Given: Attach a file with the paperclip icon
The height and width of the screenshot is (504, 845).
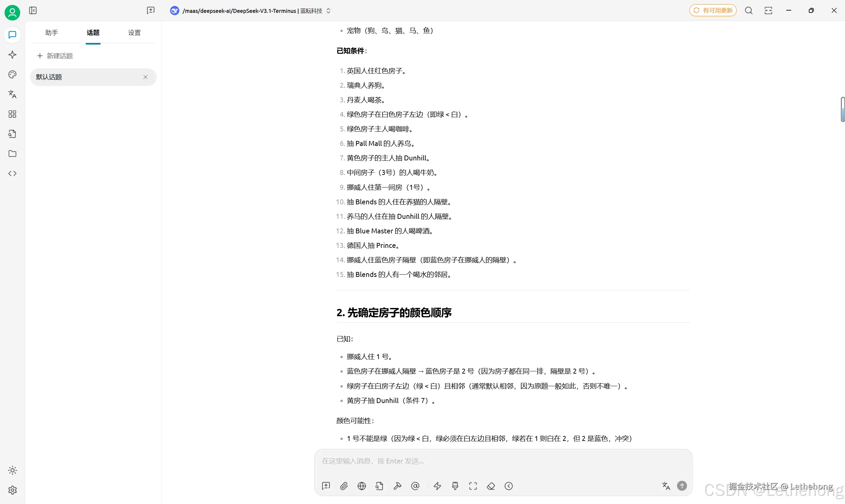Looking at the screenshot, I should point(344,486).
